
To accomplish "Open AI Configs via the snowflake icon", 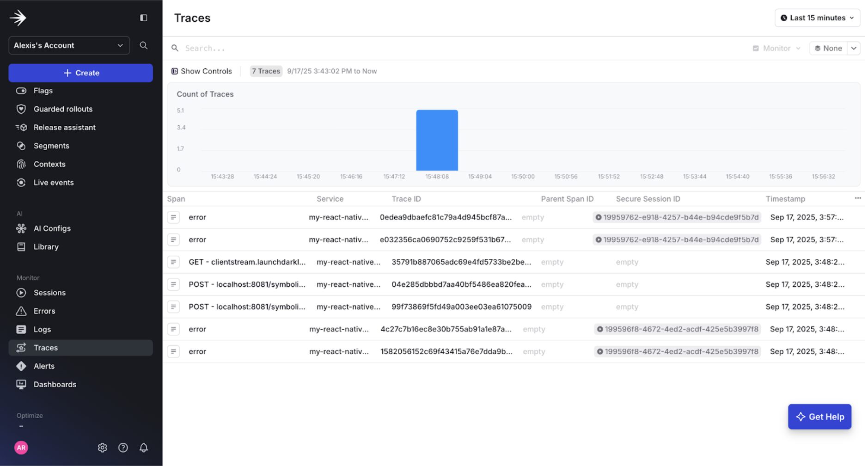I will tap(21, 228).
